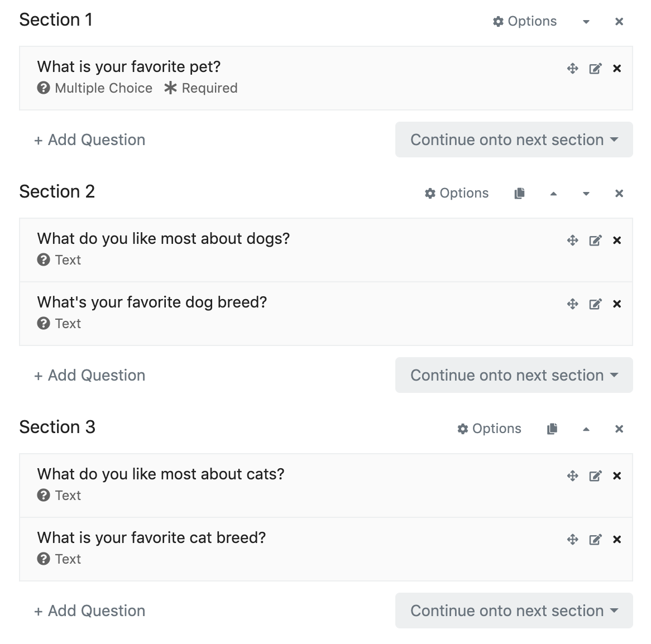
Task: Remove Section 2 with its X icon
Action: click(x=619, y=194)
